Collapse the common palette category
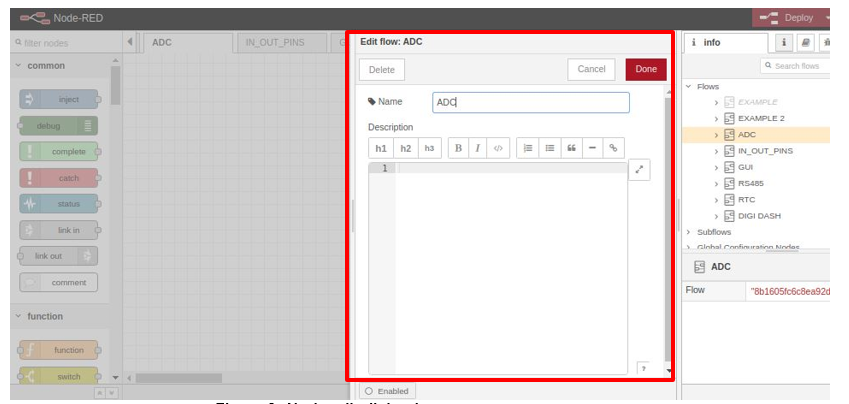Image resolution: width=849 pixels, height=404 pixels. (x=18, y=66)
